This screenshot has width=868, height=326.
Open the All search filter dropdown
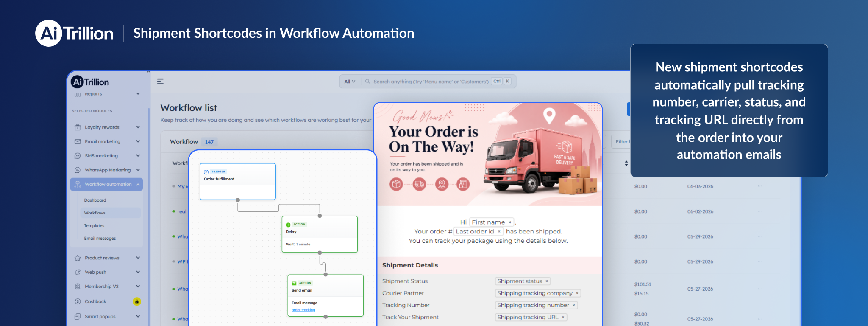click(350, 81)
